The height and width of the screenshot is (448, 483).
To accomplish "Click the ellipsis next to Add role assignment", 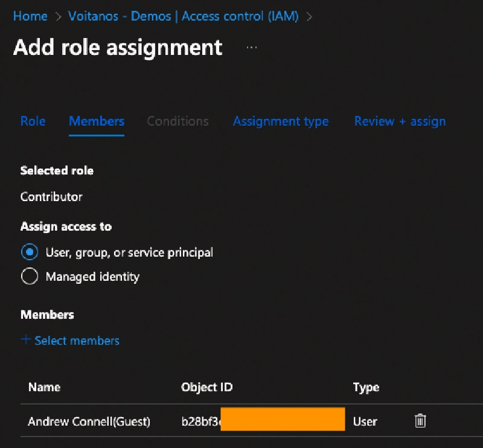I will click(x=251, y=47).
